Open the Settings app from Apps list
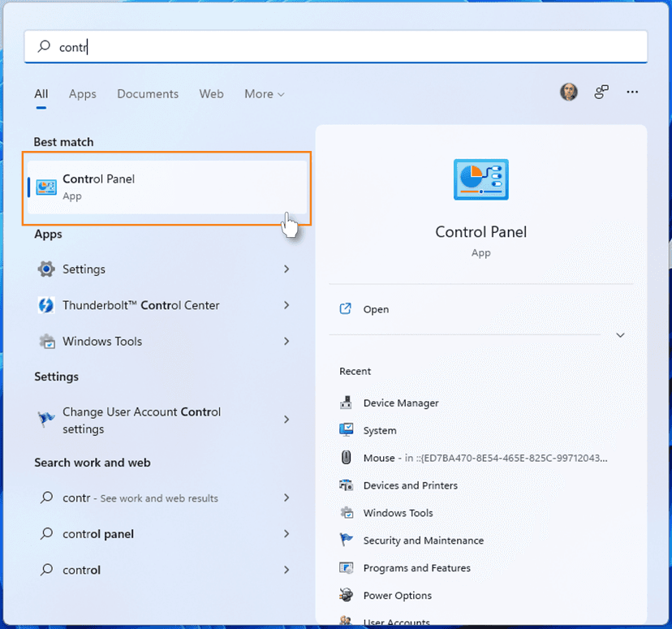 pyautogui.click(x=84, y=269)
